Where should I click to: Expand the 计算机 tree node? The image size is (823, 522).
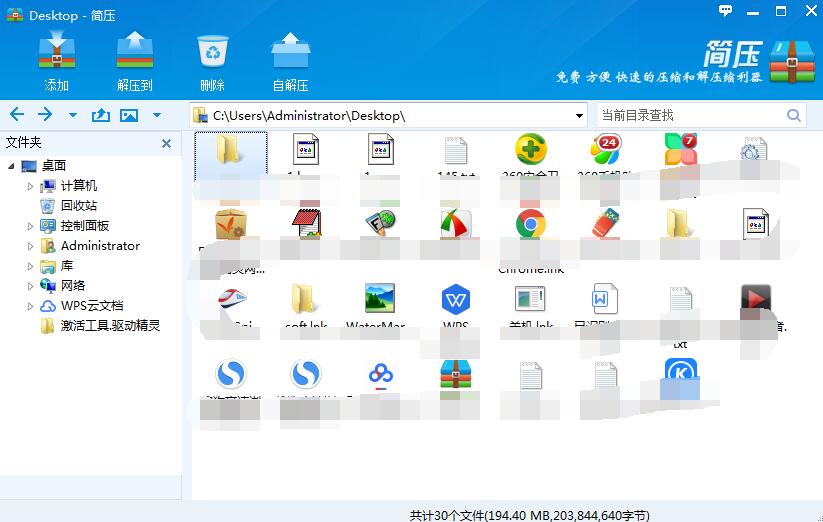tap(30, 186)
